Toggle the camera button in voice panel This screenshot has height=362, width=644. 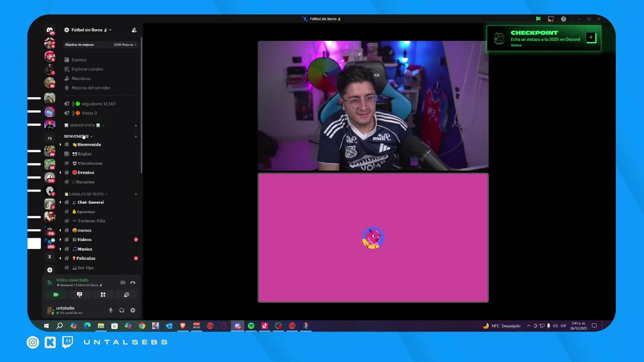click(x=56, y=295)
